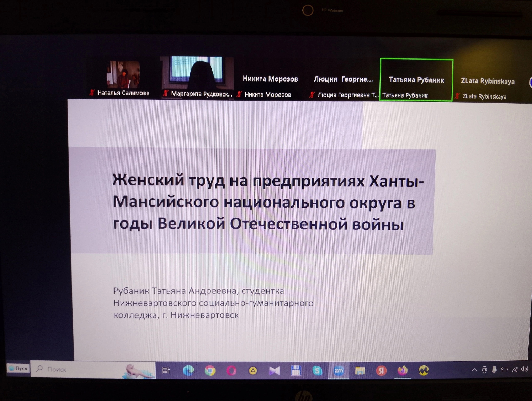The image size is (532, 401).
Task: Show hidden system tray icons
Action: tap(474, 370)
